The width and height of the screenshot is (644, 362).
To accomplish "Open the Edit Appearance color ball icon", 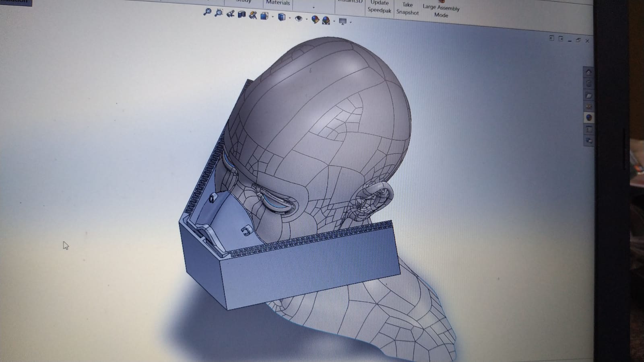I will (x=315, y=19).
